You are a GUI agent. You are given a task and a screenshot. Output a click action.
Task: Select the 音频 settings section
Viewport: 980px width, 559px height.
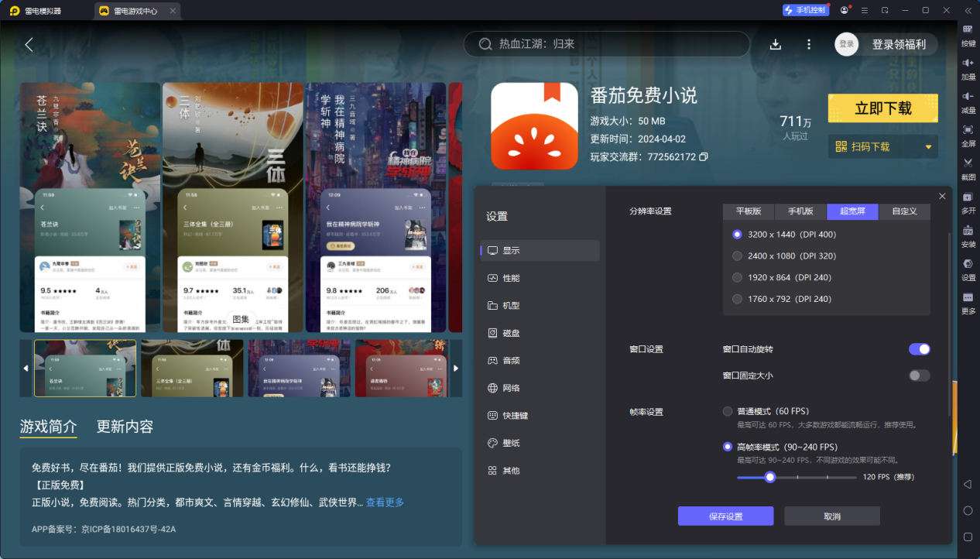point(511,359)
